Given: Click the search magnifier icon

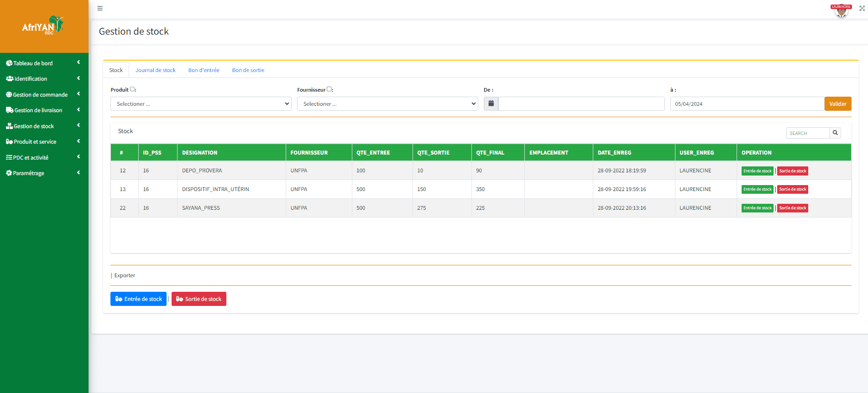Looking at the screenshot, I should tap(835, 133).
